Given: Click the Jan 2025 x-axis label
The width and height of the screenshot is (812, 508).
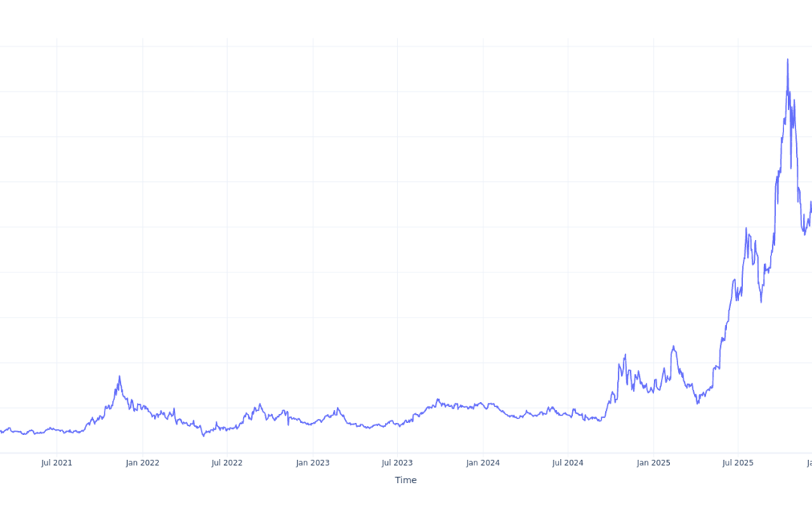Looking at the screenshot, I should 653,463.
